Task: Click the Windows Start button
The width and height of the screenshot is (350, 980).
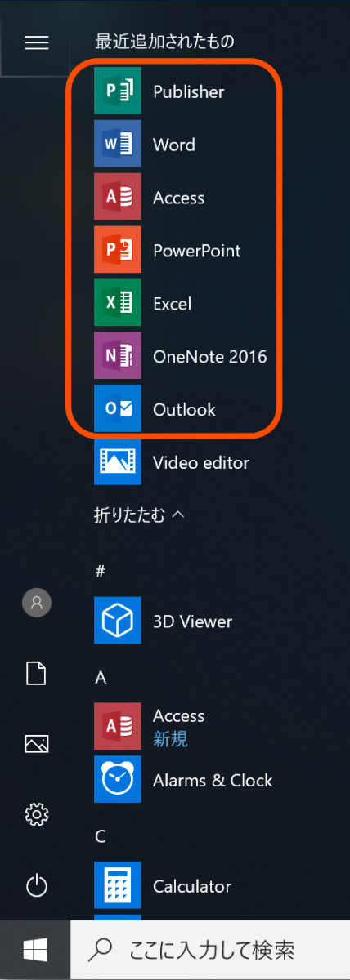Action: point(35,949)
